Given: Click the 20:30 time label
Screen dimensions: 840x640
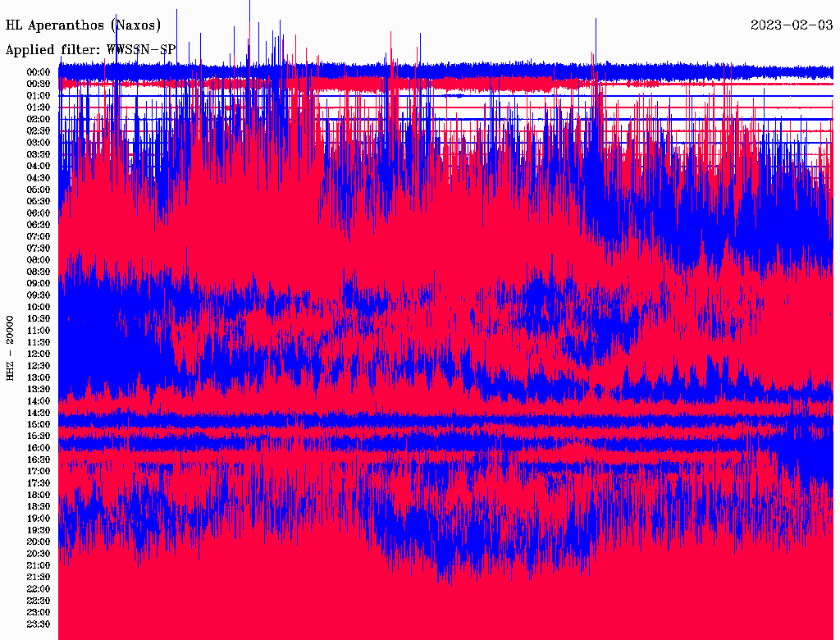Looking at the screenshot, I should [x=39, y=554].
